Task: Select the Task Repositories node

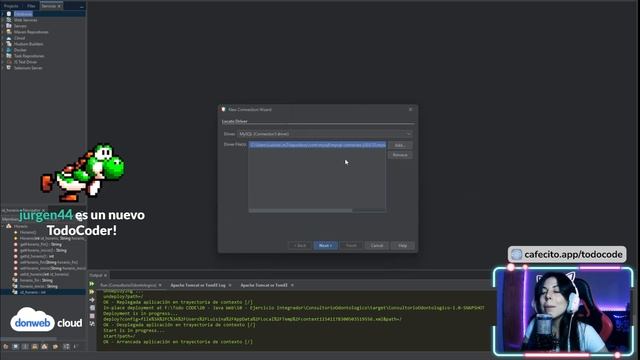Action: click(29, 56)
